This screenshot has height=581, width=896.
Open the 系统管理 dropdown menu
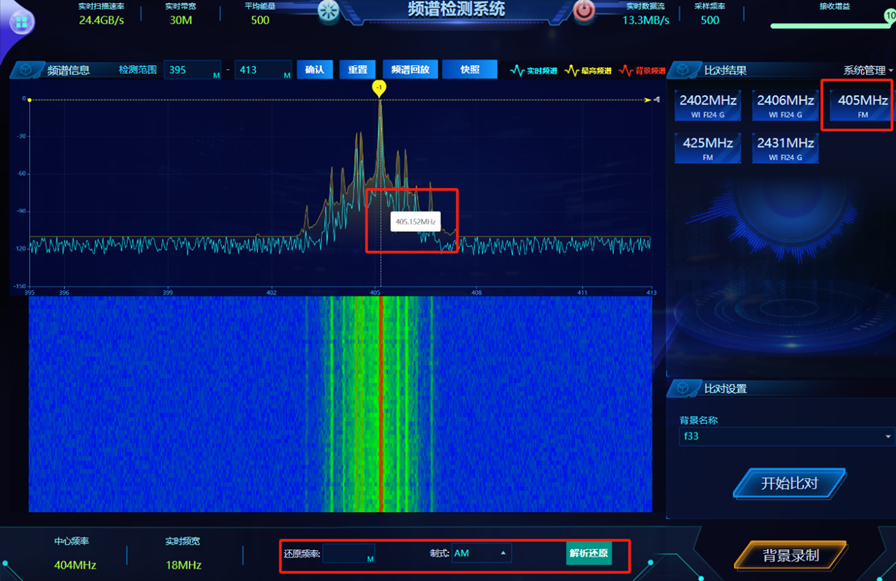[x=867, y=70]
